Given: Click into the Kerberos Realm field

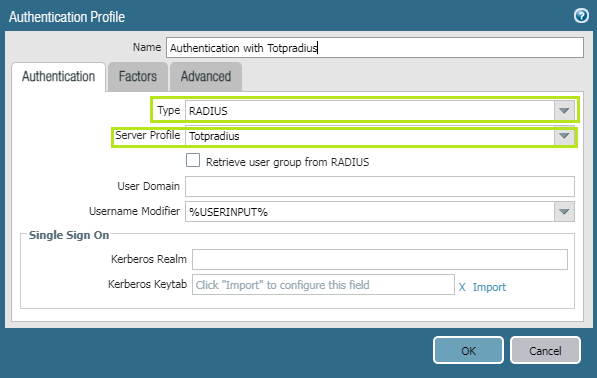Looking at the screenshot, I should tap(380, 260).
